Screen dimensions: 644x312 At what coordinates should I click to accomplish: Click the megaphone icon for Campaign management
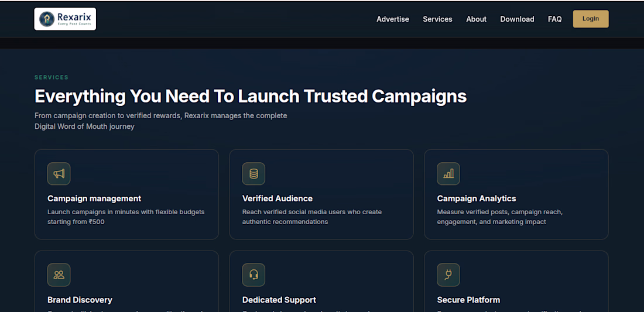coord(59,174)
